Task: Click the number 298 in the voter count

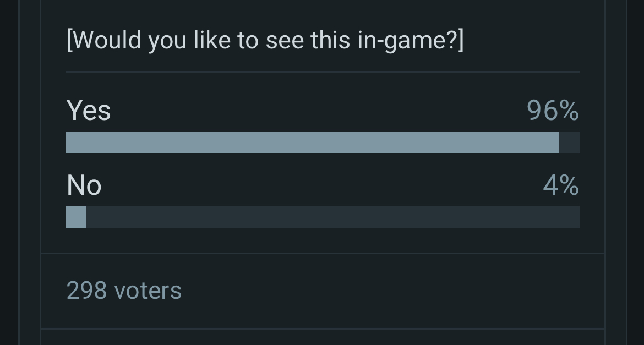Action: 86,290
